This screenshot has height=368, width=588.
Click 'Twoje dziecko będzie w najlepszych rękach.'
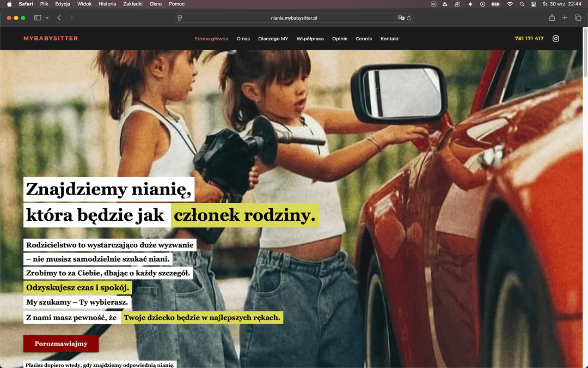click(202, 318)
